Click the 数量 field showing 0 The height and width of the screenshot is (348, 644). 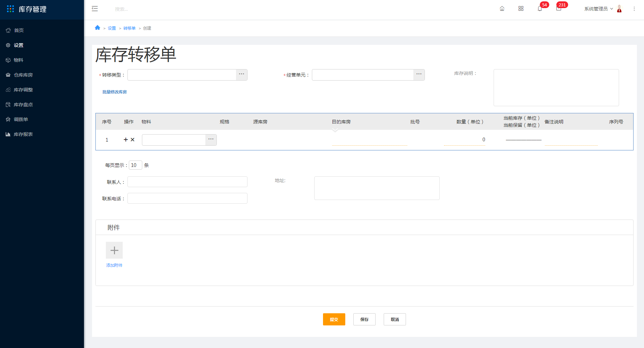coord(465,140)
